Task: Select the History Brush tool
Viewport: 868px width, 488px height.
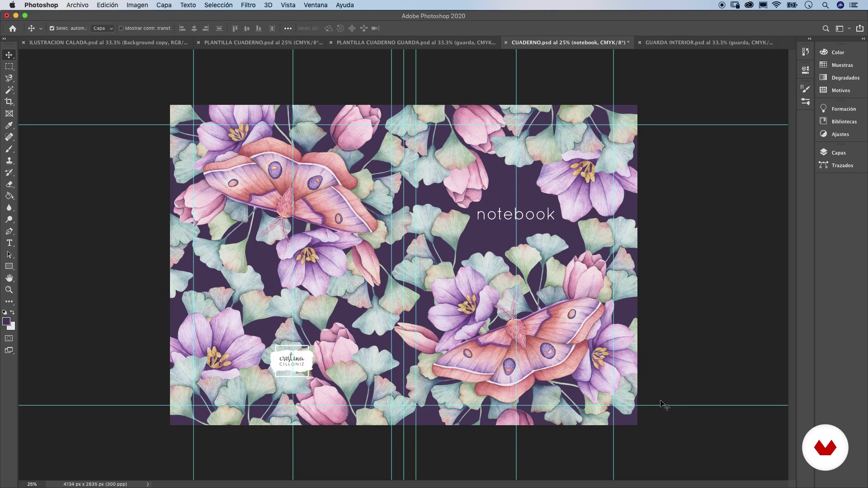Action: point(9,172)
